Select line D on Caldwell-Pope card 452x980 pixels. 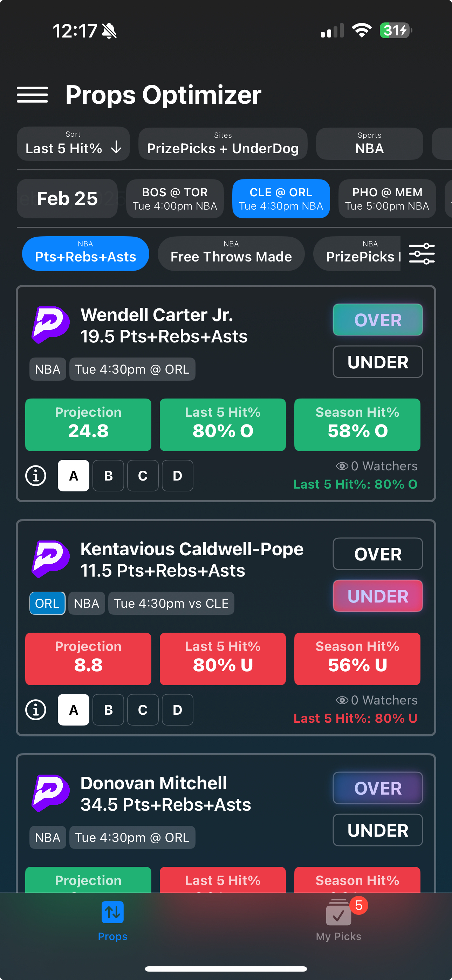[177, 709]
